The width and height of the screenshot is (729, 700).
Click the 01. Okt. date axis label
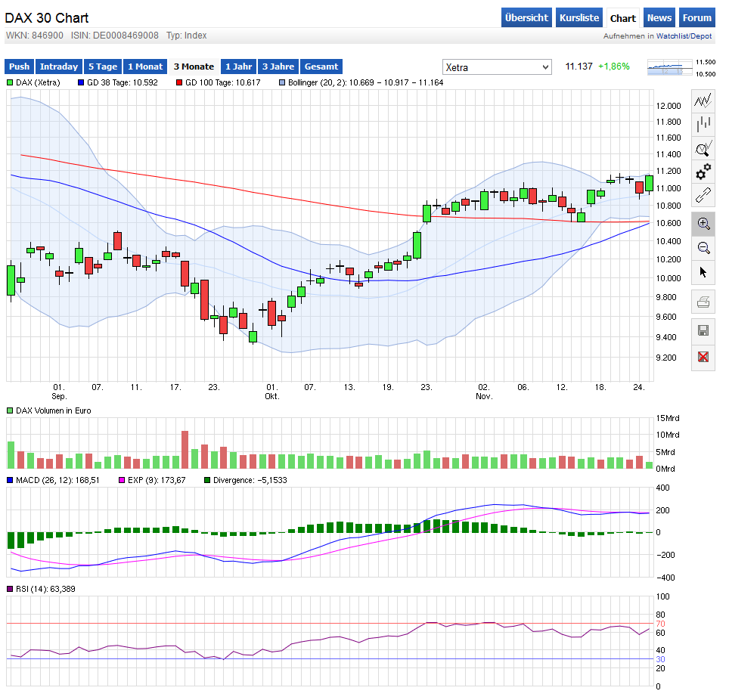272,392
